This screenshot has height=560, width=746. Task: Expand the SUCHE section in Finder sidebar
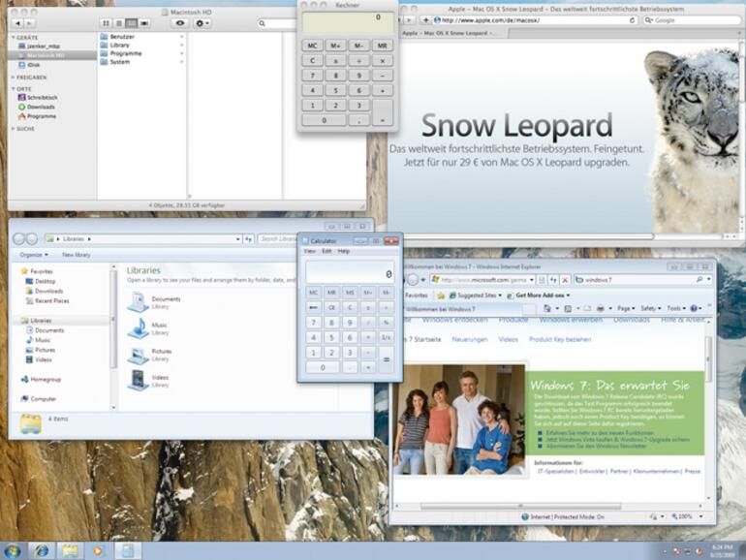(14, 129)
